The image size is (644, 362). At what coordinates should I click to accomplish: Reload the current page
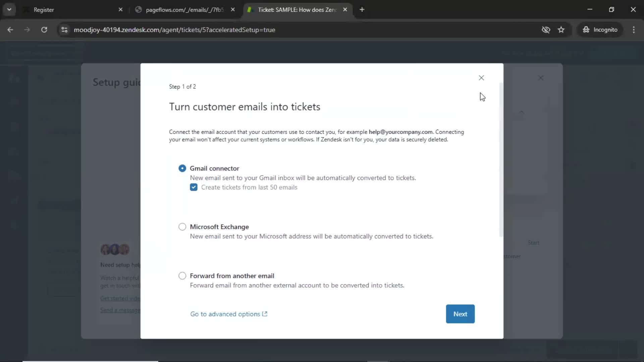[x=44, y=30]
